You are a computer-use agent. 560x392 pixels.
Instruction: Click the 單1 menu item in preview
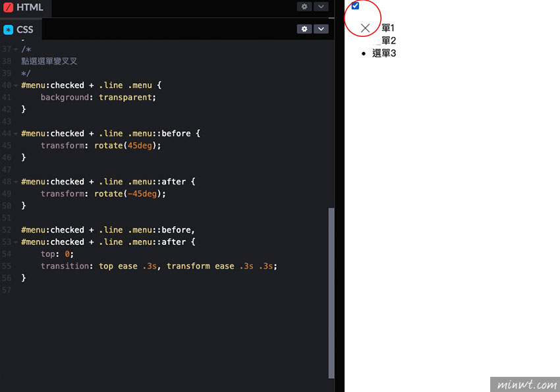(x=387, y=28)
